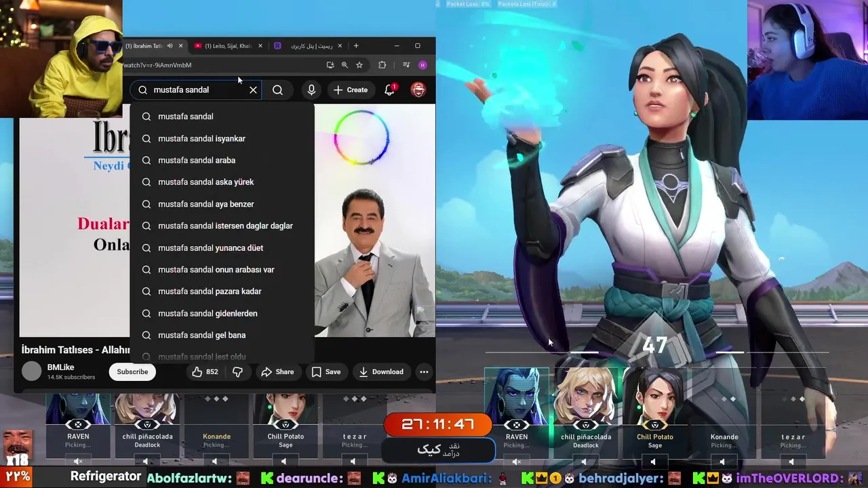Unmute RAVEN's voice icon under Sage model
This screenshot has width=868, height=488.
point(517,462)
